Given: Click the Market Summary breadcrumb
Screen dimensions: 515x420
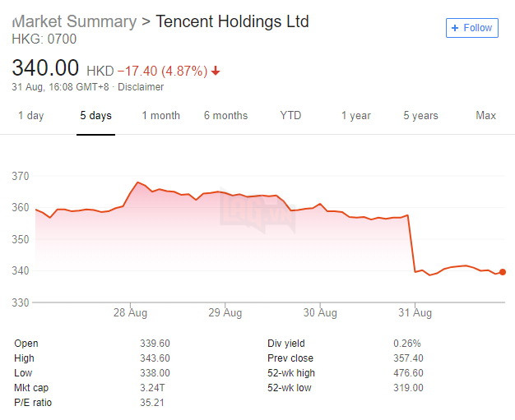Looking at the screenshot, I should 74,21.
